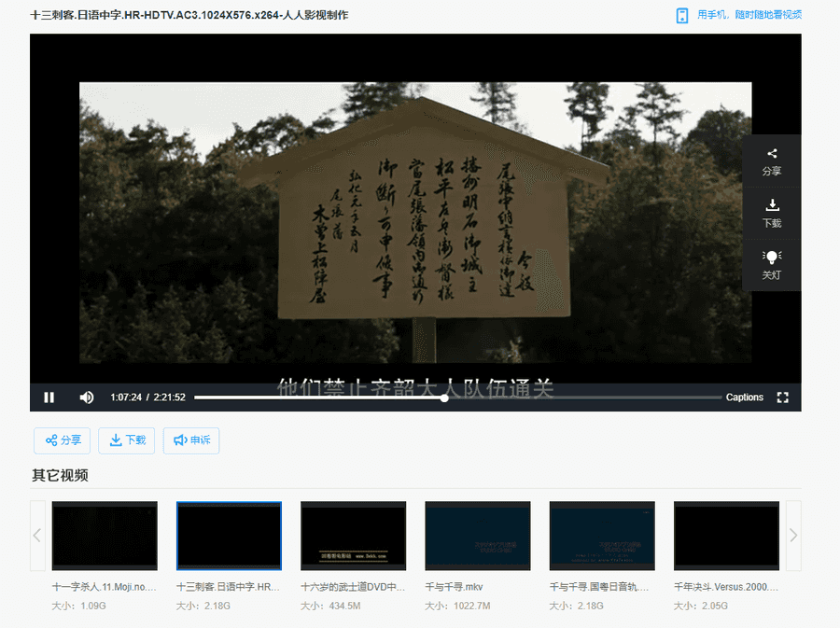
Task: Toggle fullscreen mode in player
Action: tap(783, 398)
